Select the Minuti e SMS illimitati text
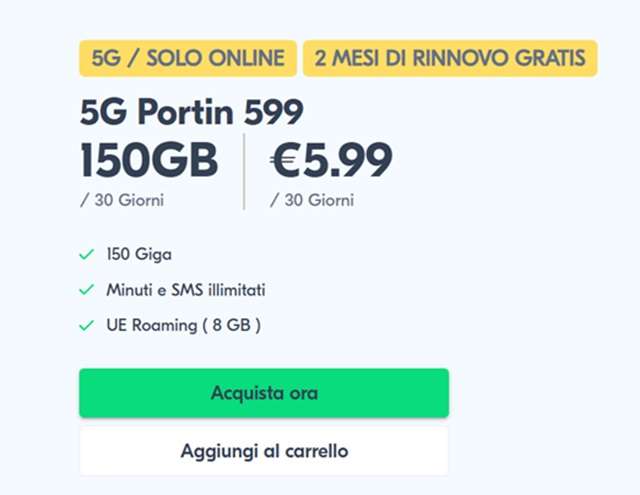Viewport: 640px width, 495px height. pos(186,290)
